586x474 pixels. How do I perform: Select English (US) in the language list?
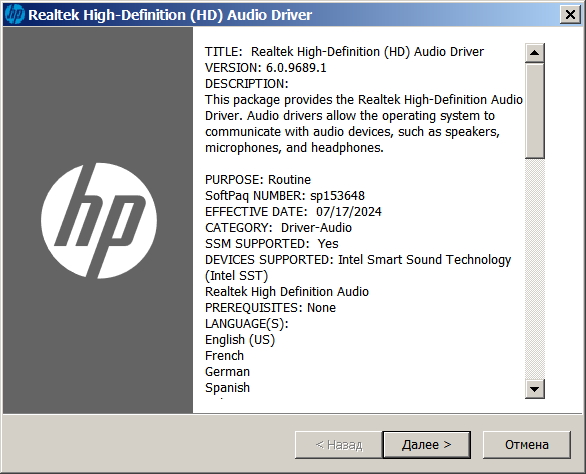click(240, 340)
